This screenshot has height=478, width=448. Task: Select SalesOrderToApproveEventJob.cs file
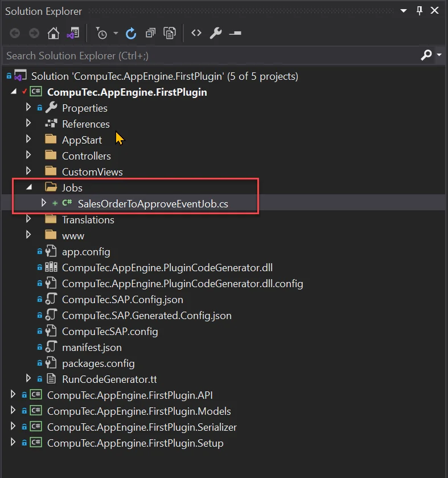click(153, 203)
